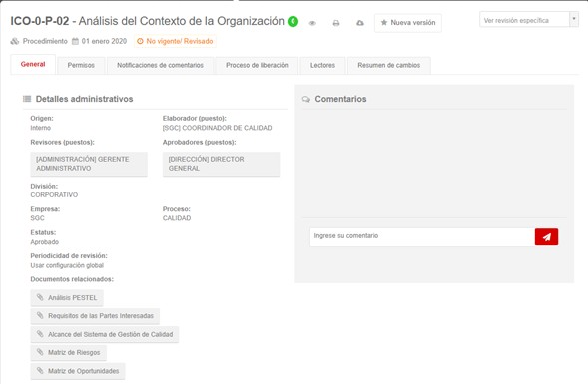
Task: Open Notificaciones de comentarios tab
Action: click(160, 65)
